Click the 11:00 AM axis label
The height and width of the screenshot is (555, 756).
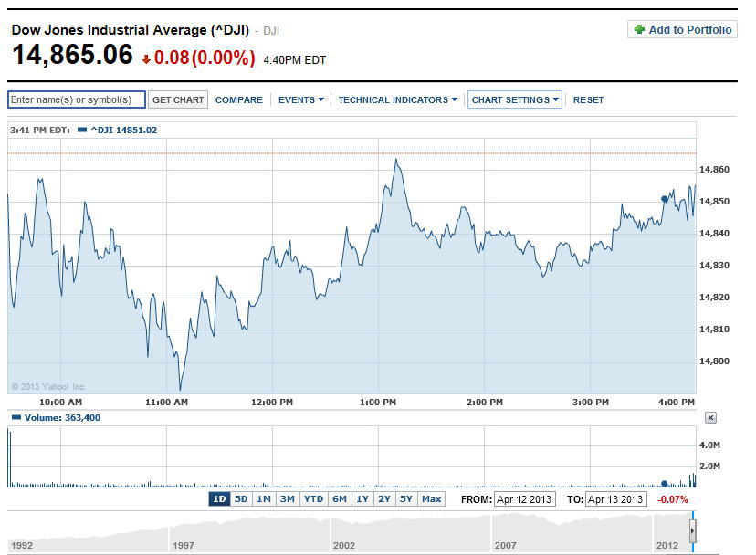[166, 402]
